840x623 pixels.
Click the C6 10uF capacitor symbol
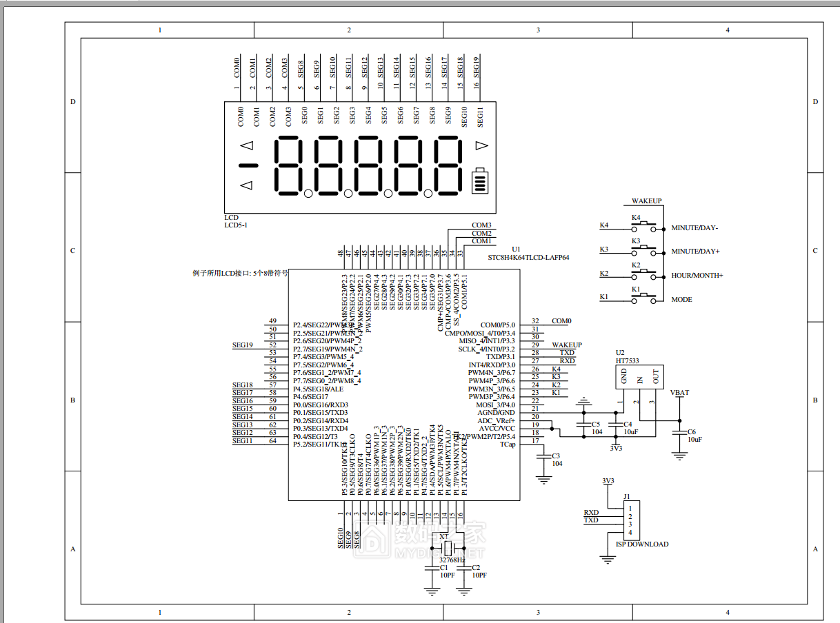pyautogui.click(x=680, y=433)
